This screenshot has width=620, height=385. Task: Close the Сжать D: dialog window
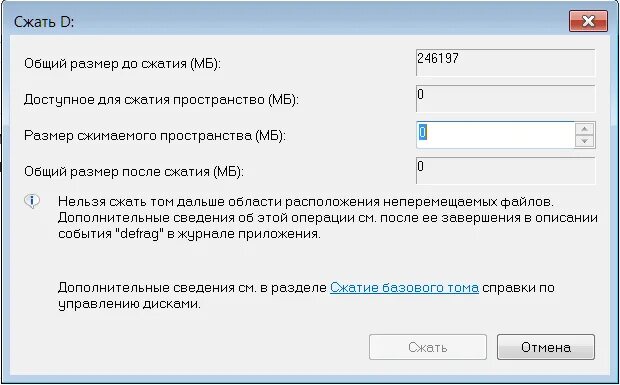[588, 21]
